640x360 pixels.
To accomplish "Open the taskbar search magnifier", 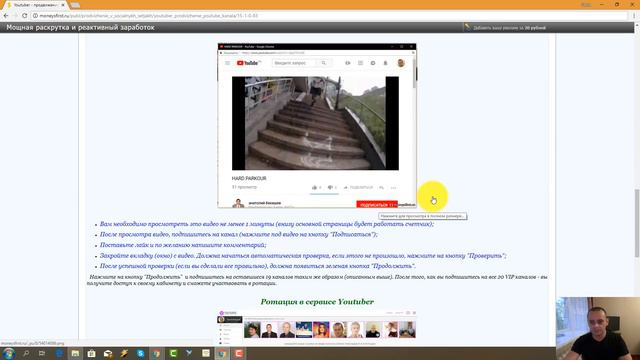I will click(26, 353).
